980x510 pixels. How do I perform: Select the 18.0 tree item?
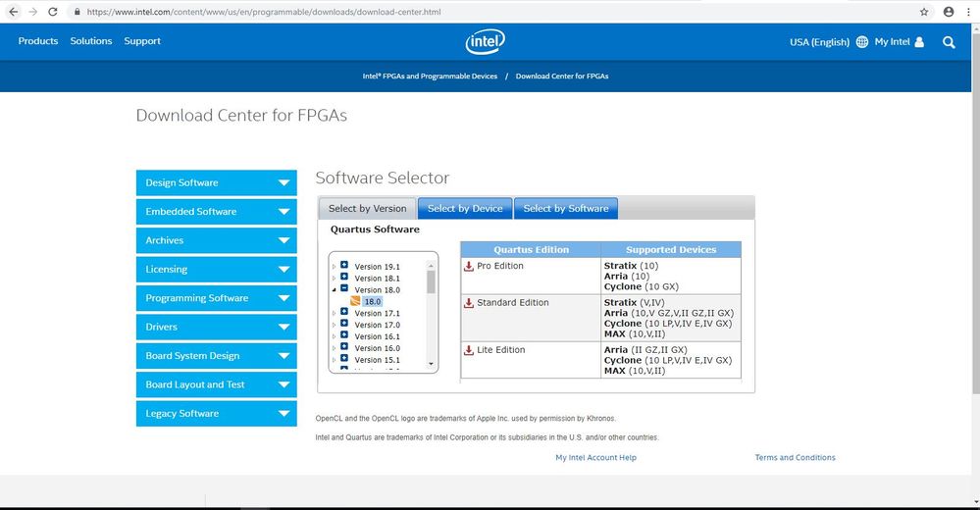pyautogui.click(x=373, y=301)
